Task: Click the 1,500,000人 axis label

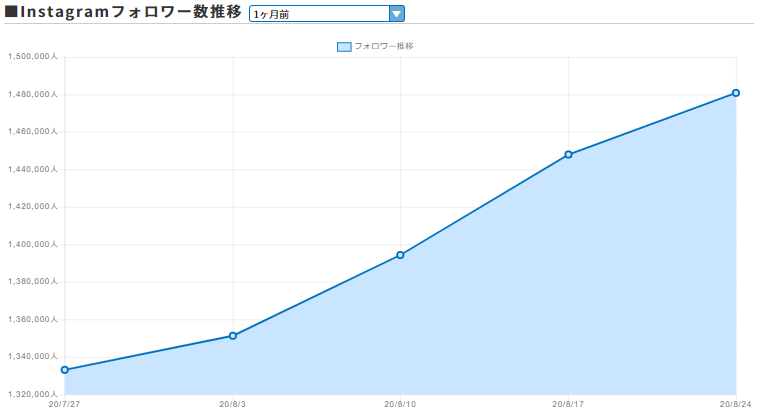Action: tap(33, 57)
